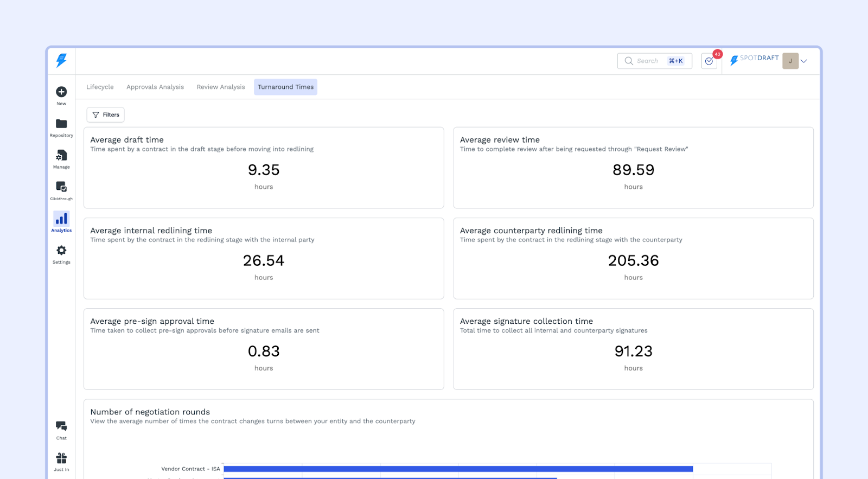Image resolution: width=868 pixels, height=479 pixels.
Task: Switch to the Approvals Analysis tab
Action: point(155,87)
